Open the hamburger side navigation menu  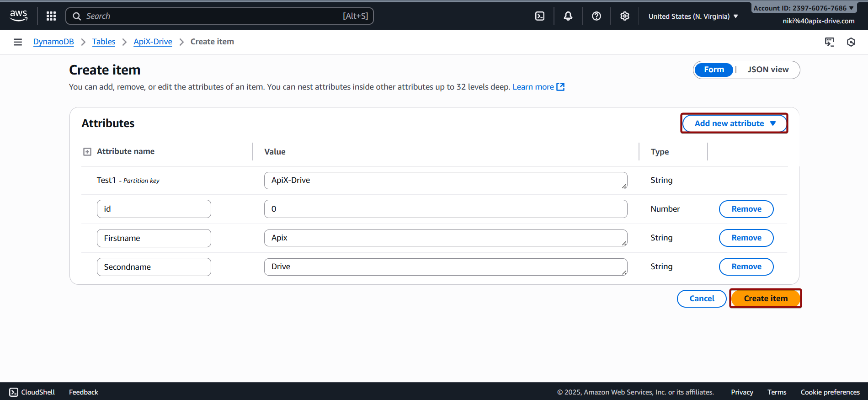[18, 42]
